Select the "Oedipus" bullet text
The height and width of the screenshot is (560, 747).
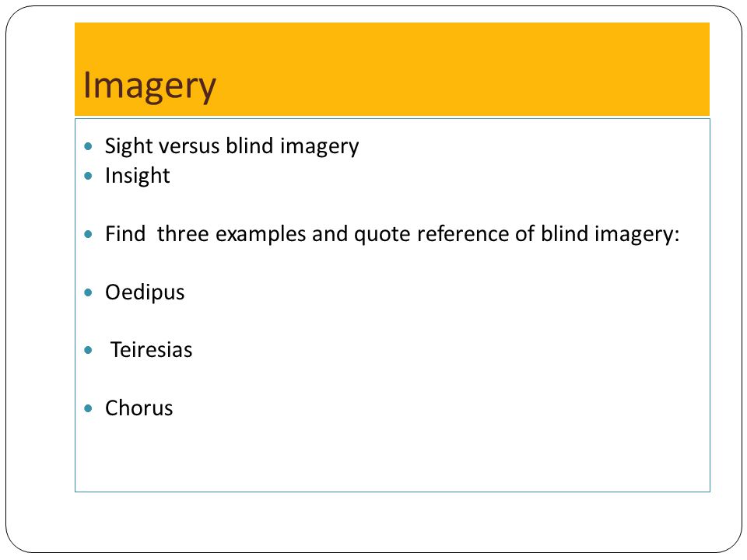click(x=145, y=292)
